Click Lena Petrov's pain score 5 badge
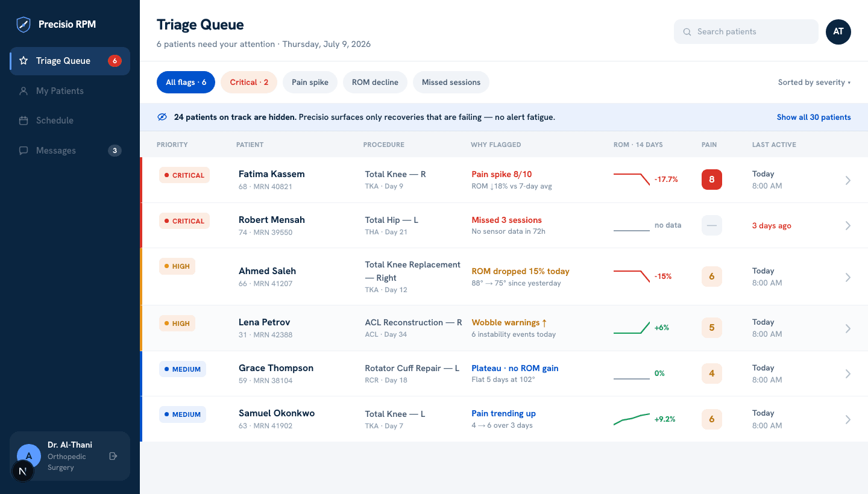Image resolution: width=868 pixels, height=494 pixels. coord(712,328)
